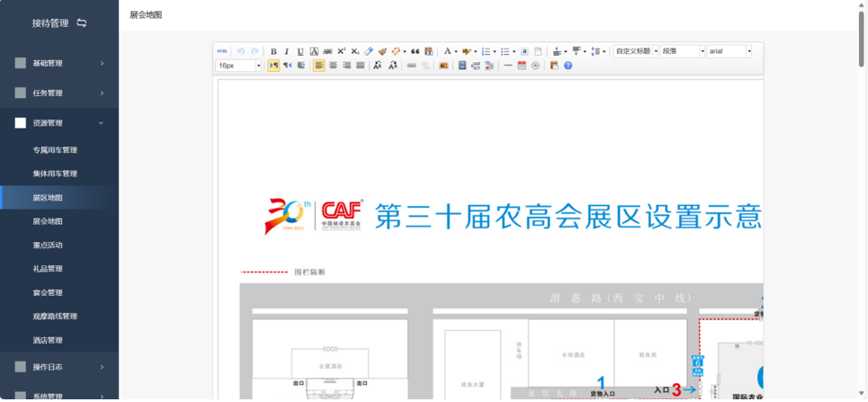Align text to the right
The image size is (868, 402).
[346, 66]
